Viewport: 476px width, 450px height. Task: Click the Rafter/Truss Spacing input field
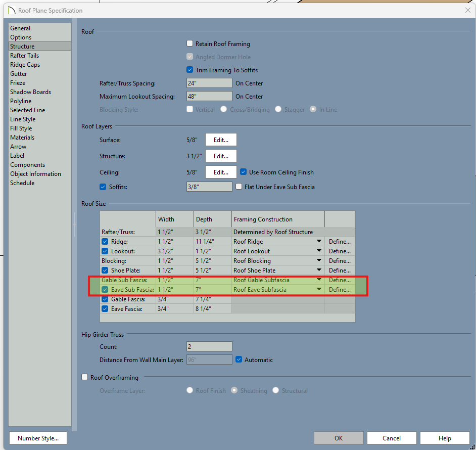pos(209,83)
